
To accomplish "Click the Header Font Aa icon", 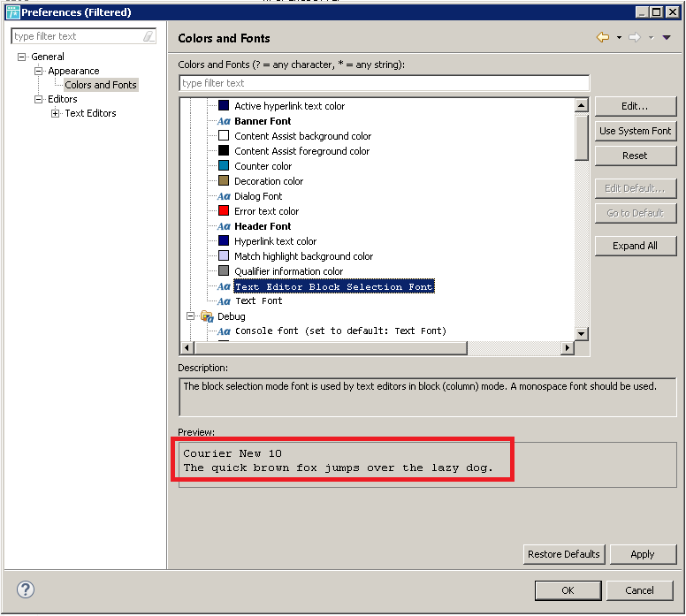I will click(x=224, y=226).
